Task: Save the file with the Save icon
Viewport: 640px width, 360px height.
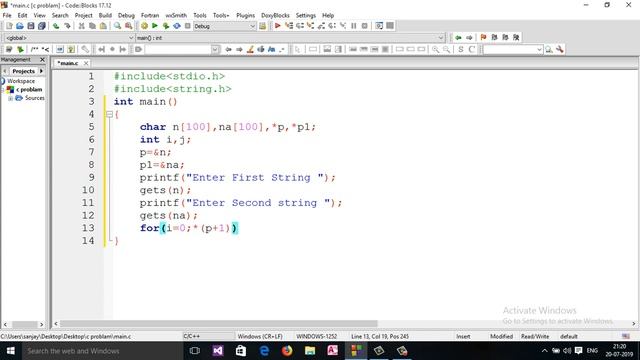Action: click(31, 26)
